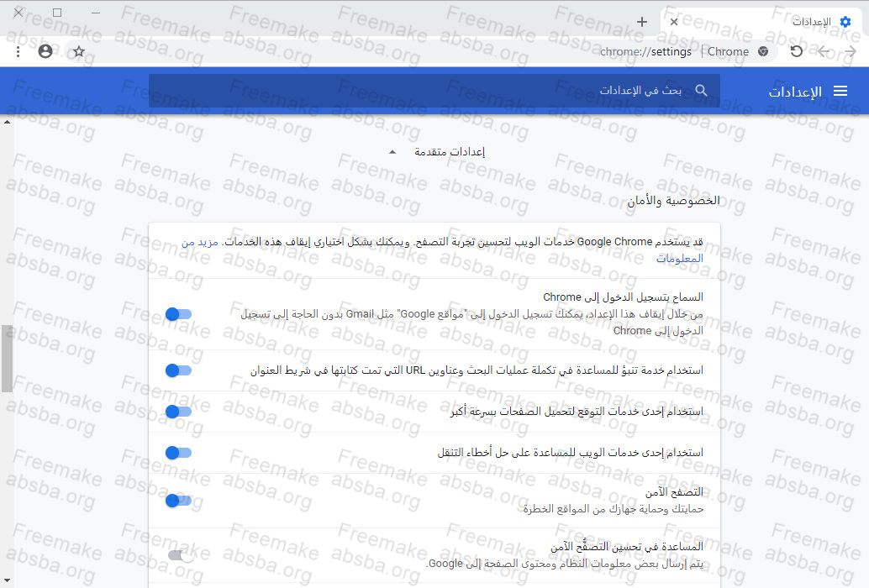Click the الإعدادات title in blue header
The image size is (869, 588).
[x=795, y=92]
